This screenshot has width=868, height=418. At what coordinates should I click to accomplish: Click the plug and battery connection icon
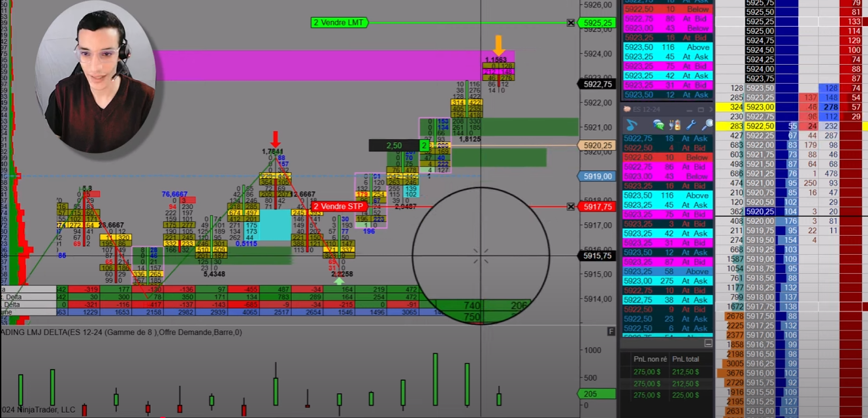click(675, 125)
